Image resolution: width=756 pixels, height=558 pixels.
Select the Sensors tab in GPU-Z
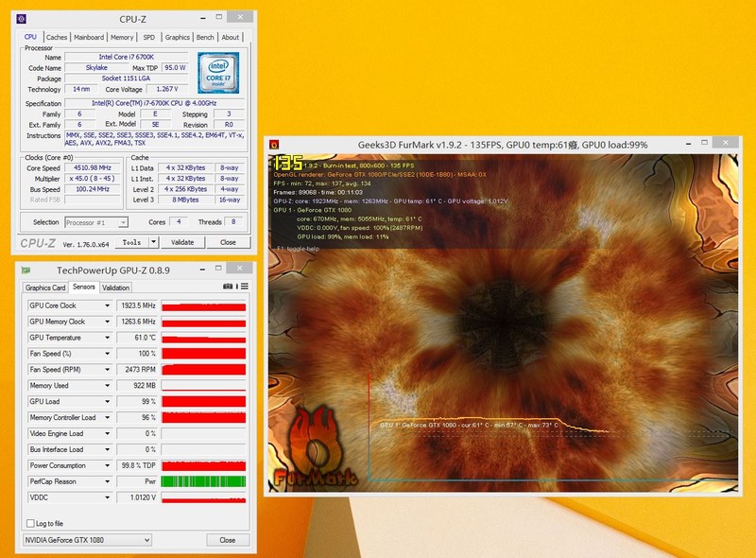[83, 287]
